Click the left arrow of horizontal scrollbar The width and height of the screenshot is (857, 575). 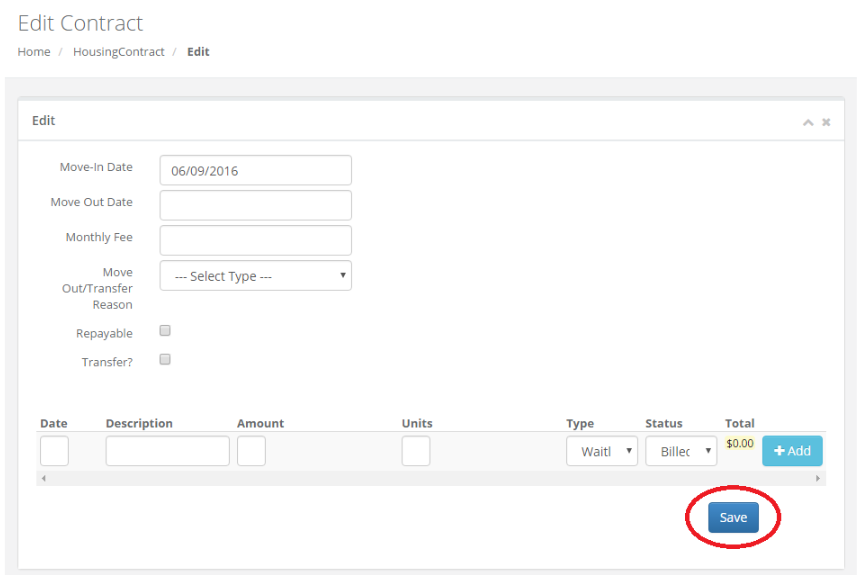[x=44, y=478]
